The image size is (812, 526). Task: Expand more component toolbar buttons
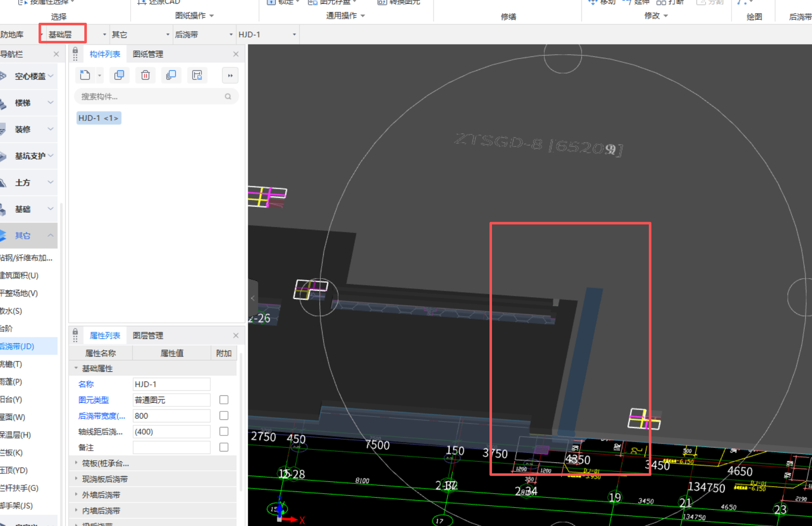pyautogui.click(x=230, y=75)
